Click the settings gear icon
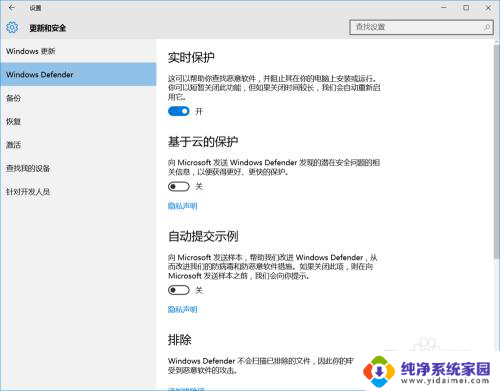Viewport: 500px width, 391px height. pyautogui.click(x=12, y=27)
